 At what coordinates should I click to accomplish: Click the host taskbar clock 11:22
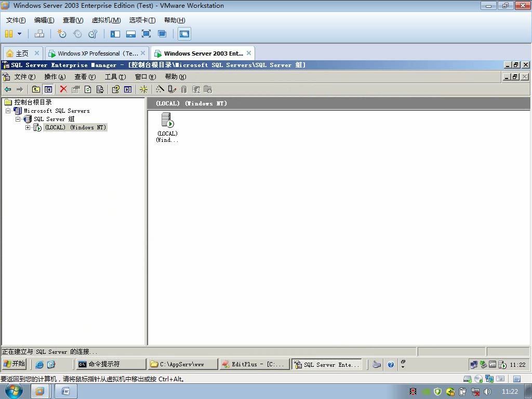tap(510, 392)
